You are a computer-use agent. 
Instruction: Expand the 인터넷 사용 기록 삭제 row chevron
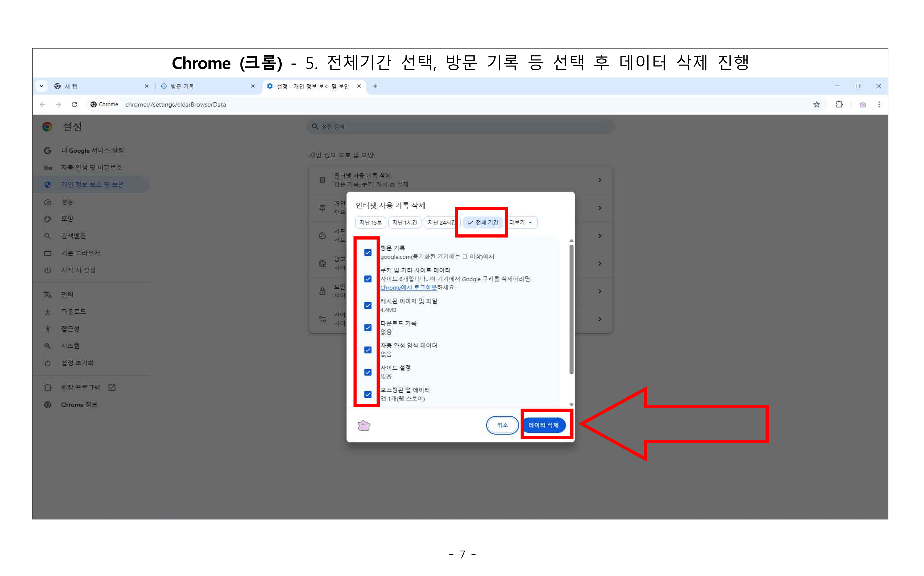(x=600, y=180)
